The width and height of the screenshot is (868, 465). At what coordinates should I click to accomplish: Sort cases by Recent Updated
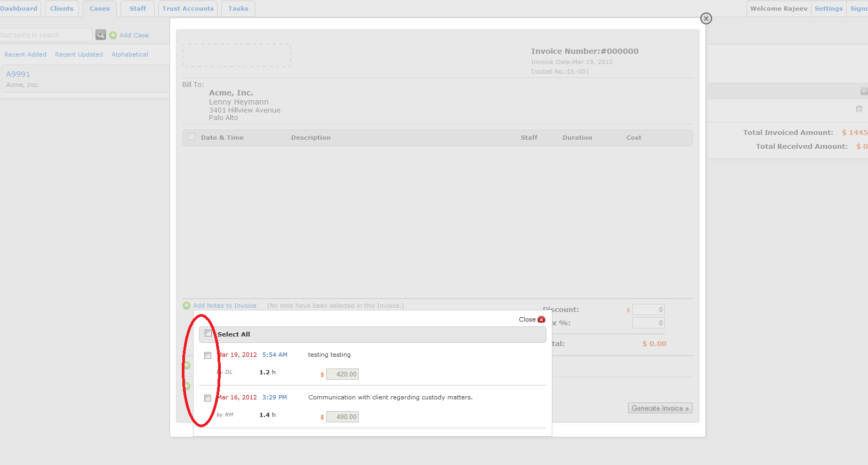[x=79, y=54]
